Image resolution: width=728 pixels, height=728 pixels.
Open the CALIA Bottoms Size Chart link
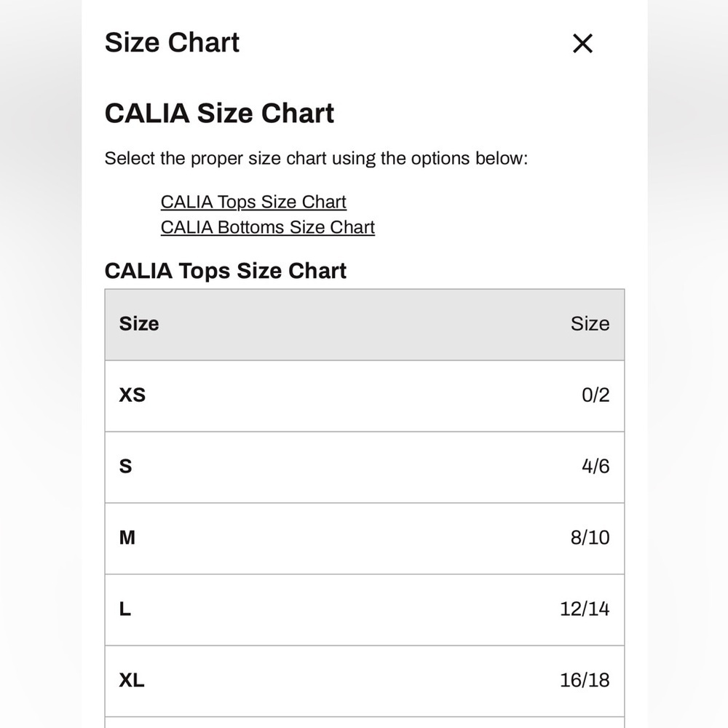[267, 227]
